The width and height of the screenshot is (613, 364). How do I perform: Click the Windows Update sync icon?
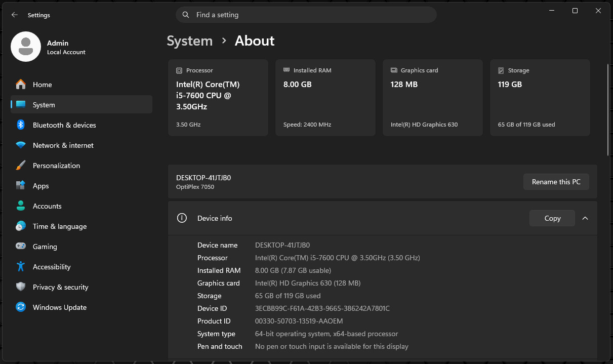21,307
